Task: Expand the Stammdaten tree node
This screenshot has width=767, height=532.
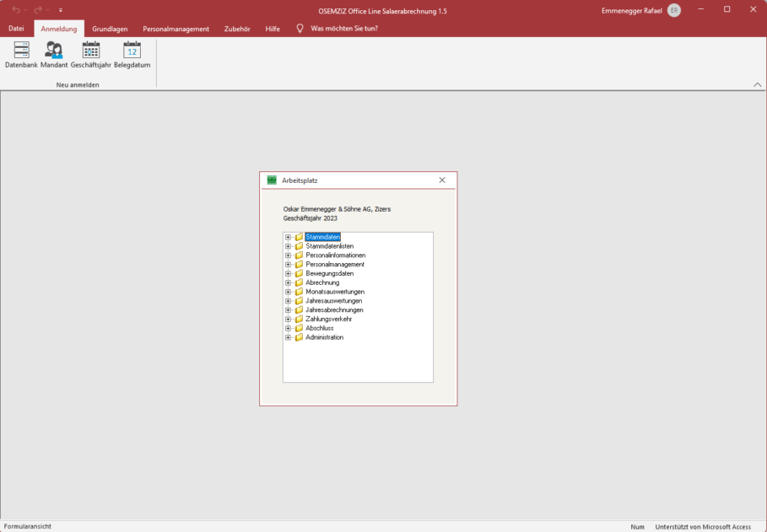Action: click(288, 237)
